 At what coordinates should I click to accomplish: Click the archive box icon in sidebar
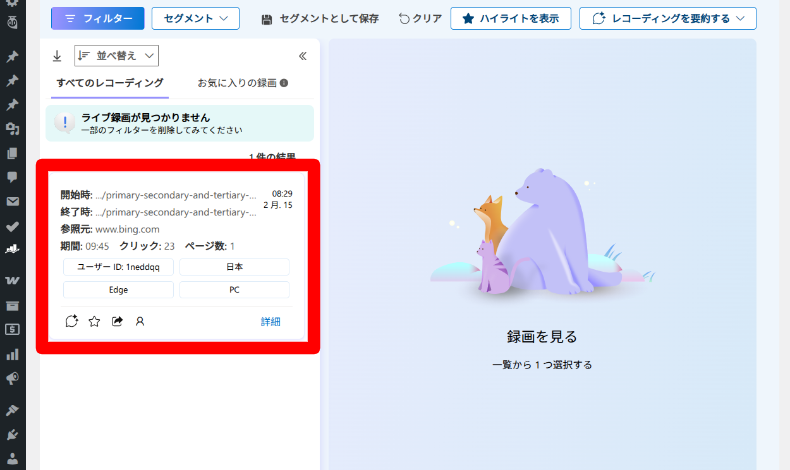12,305
